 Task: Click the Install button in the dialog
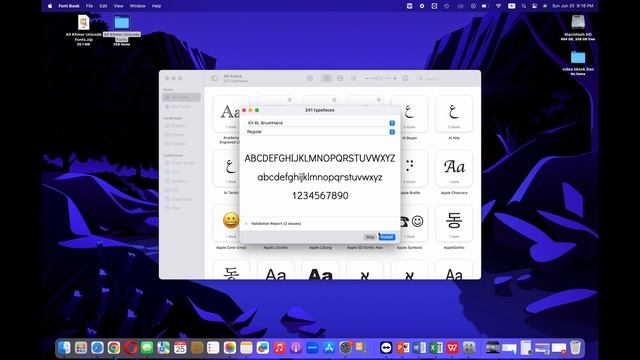[x=387, y=237]
